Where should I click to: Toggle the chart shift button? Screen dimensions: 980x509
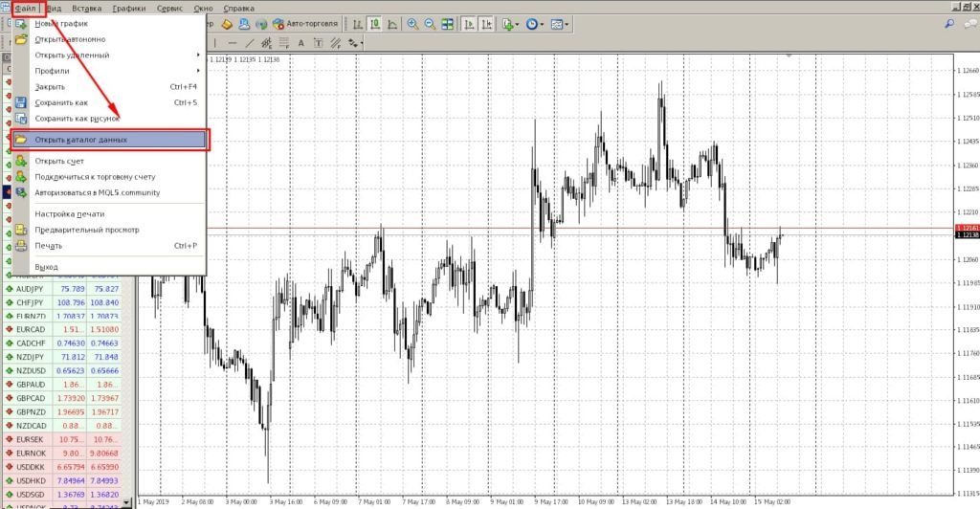tap(485, 24)
